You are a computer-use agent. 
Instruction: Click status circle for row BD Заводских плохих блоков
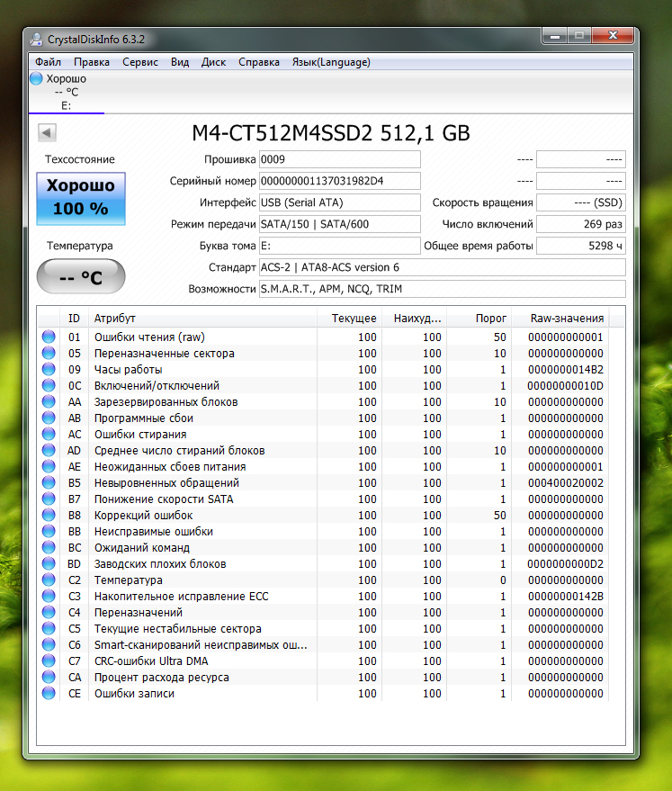tap(49, 563)
